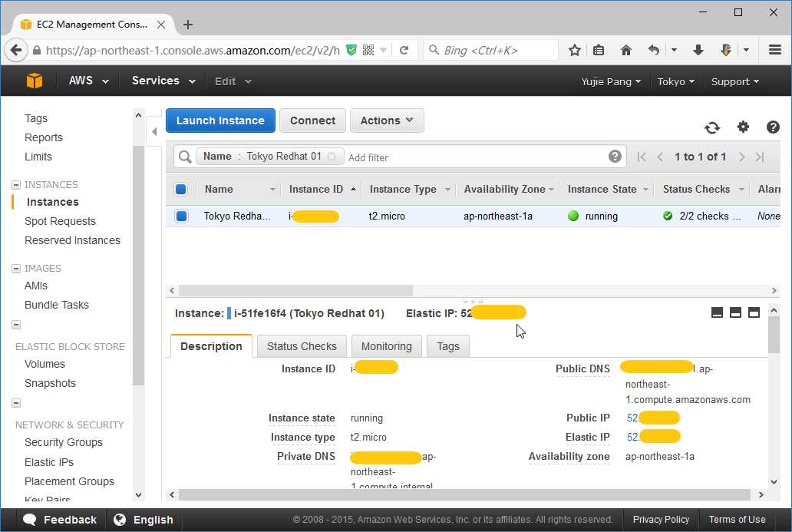Go to the browser home page
792x532 pixels.
point(625,50)
